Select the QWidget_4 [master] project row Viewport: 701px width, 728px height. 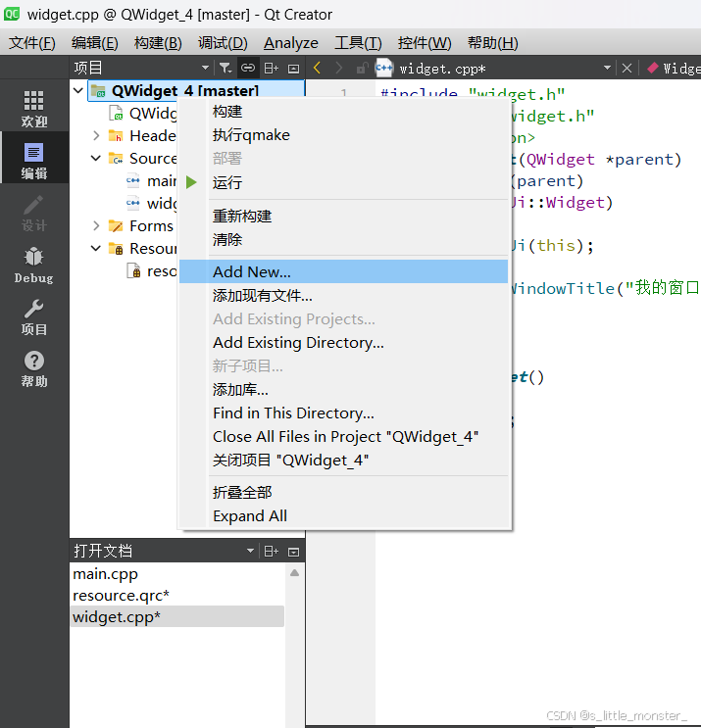tap(195, 90)
